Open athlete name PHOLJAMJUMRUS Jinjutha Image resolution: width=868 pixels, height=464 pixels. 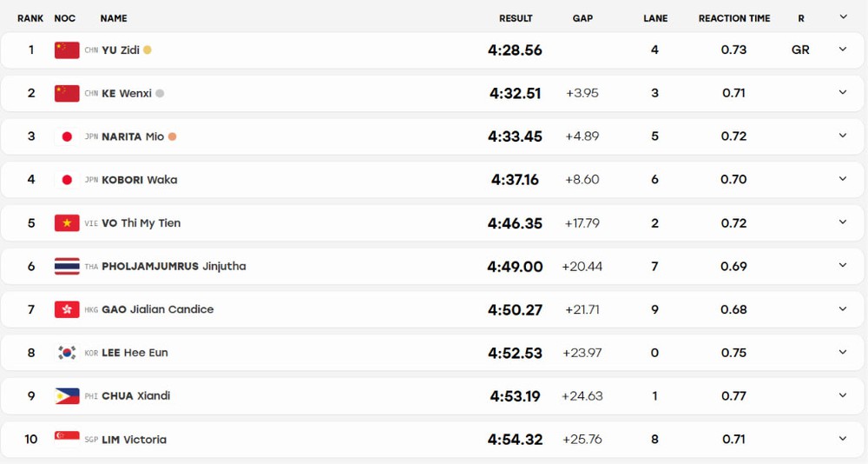click(174, 266)
